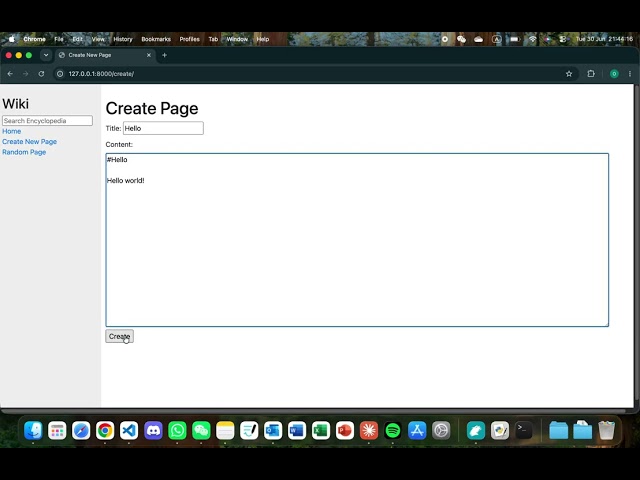Open the Profiles menu

pos(189,39)
